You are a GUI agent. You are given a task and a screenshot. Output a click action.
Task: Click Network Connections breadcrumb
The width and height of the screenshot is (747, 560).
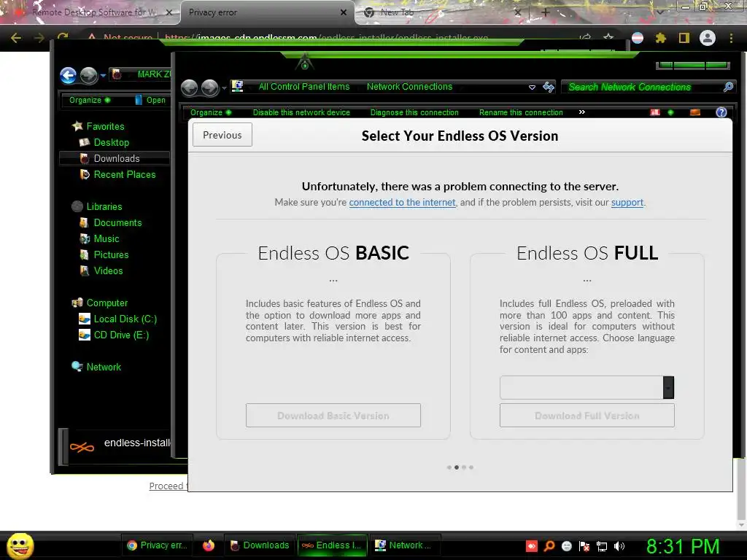pos(409,87)
